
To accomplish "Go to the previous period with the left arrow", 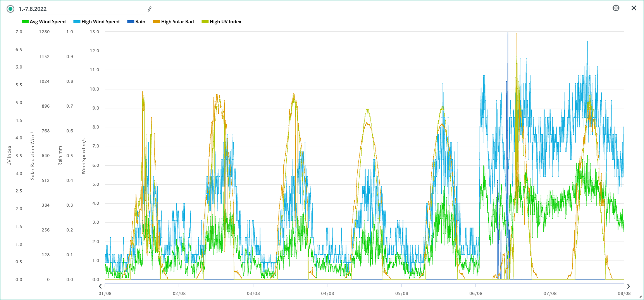I will point(100,286).
